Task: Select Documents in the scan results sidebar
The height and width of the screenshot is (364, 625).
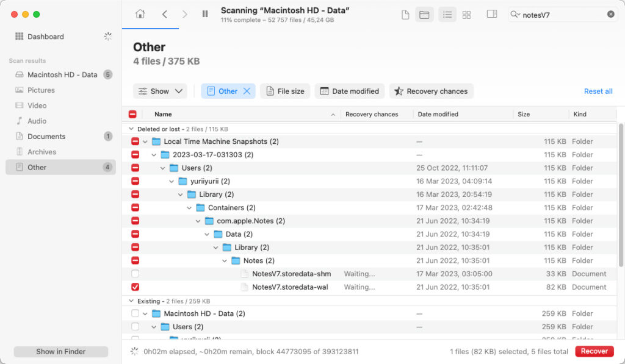Action: 45,136
